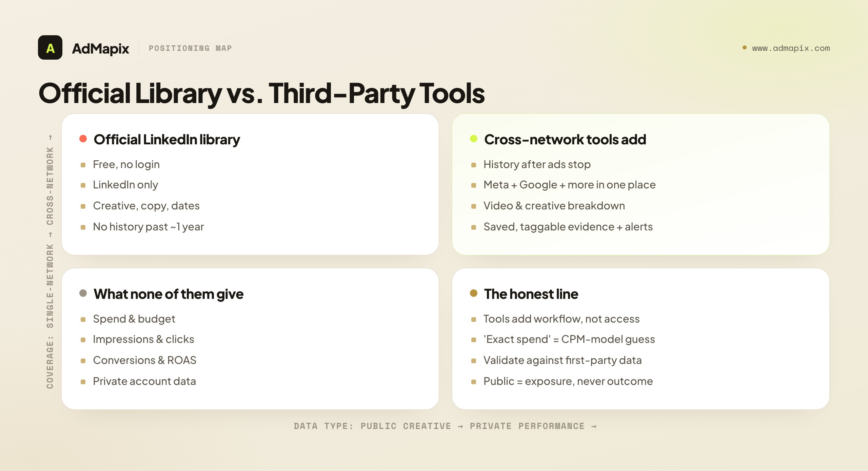Click the AdMapix brand name

tap(100, 48)
